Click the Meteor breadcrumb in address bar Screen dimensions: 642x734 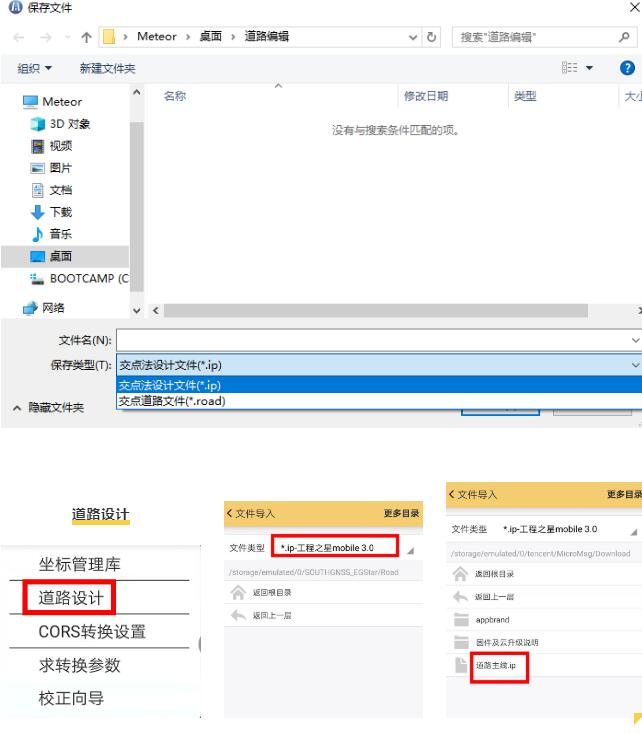156,37
